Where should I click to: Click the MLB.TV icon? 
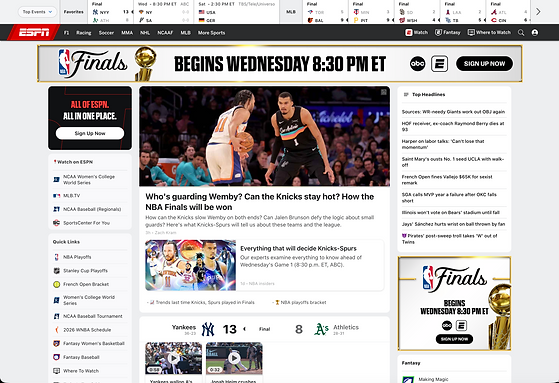click(x=56, y=196)
